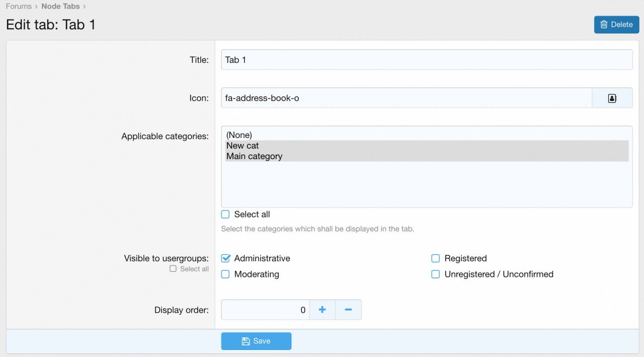Image resolution: width=644 pixels, height=357 pixels.
Task: Tick the Unregistered / Unconfirmed checkbox
Action: pyautogui.click(x=436, y=274)
